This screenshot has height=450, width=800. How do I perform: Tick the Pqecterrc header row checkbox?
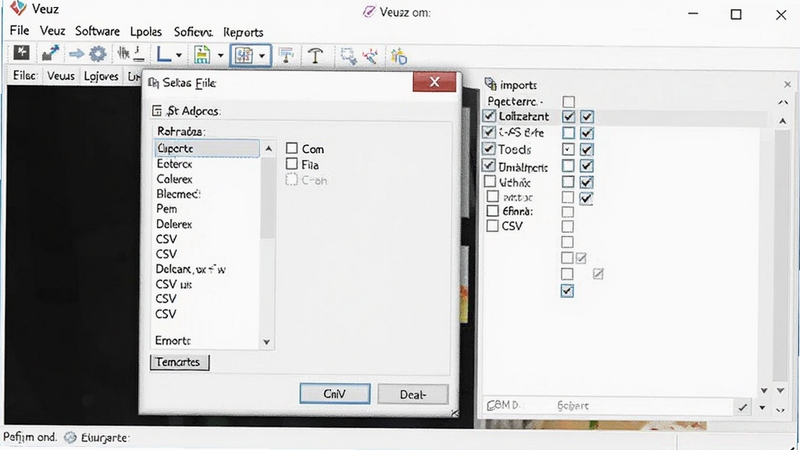tap(568, 102)
